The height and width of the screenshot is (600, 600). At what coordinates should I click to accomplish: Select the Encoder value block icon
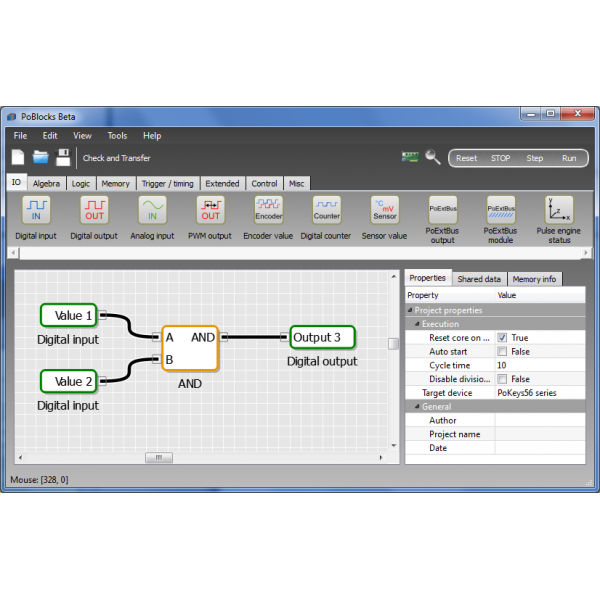tap(269, 210)
